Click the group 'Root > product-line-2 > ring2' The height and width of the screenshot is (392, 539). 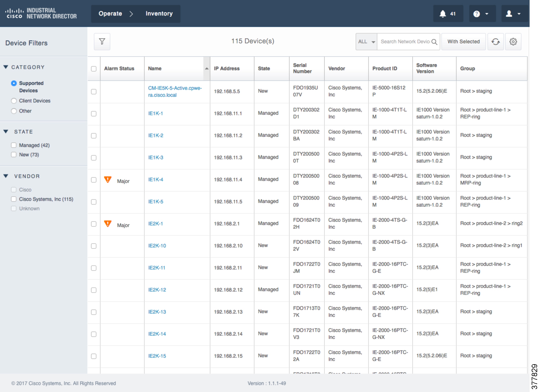tap(491, 223)
